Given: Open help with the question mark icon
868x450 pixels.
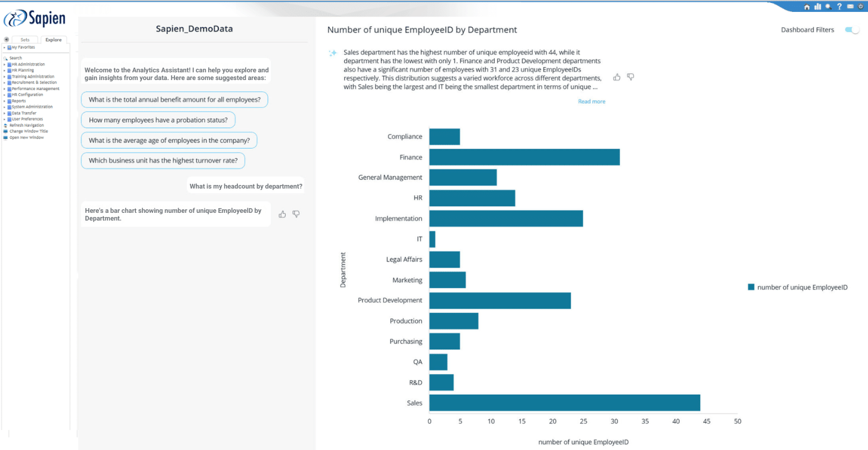Looking at the screenshot, I should (x=840, y=7).
